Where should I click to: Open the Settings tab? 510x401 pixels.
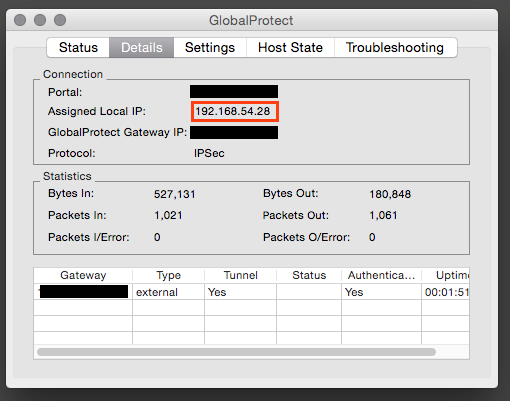click(210, 48)
